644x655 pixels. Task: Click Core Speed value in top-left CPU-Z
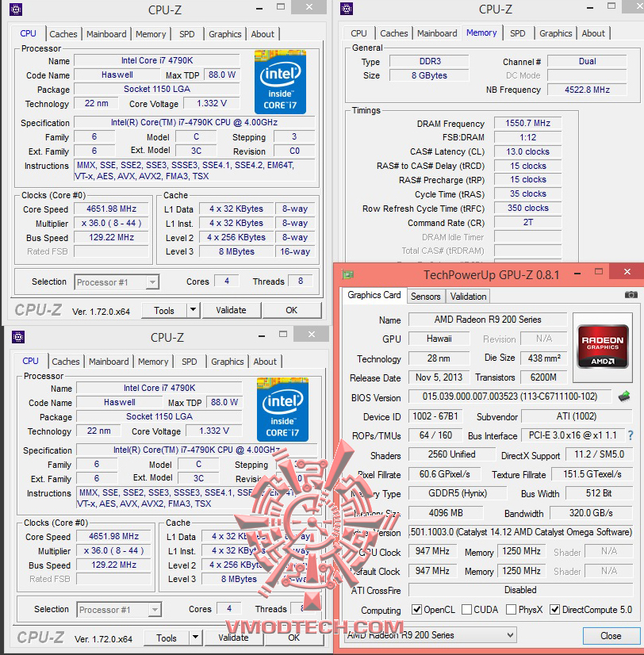click(x=111, y=209)
